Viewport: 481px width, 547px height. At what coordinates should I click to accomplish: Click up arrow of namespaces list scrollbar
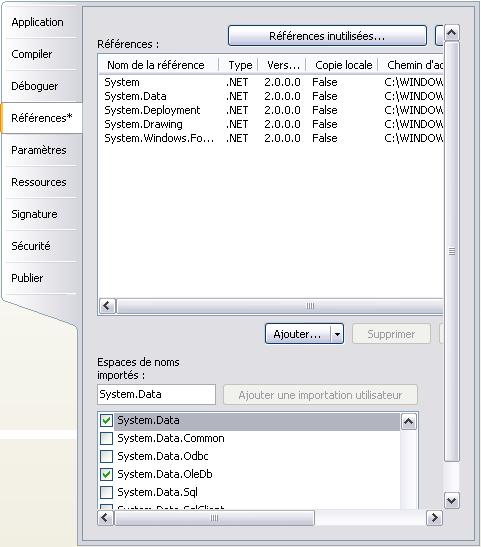[x=408, y=422]
